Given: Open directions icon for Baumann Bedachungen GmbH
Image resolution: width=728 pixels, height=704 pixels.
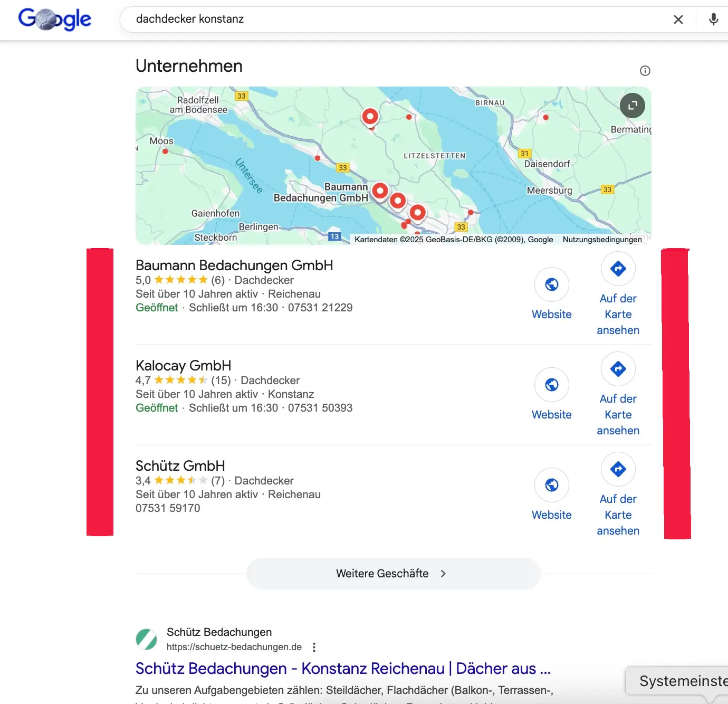Looking at the screenshot, I should tap(618, 269).
